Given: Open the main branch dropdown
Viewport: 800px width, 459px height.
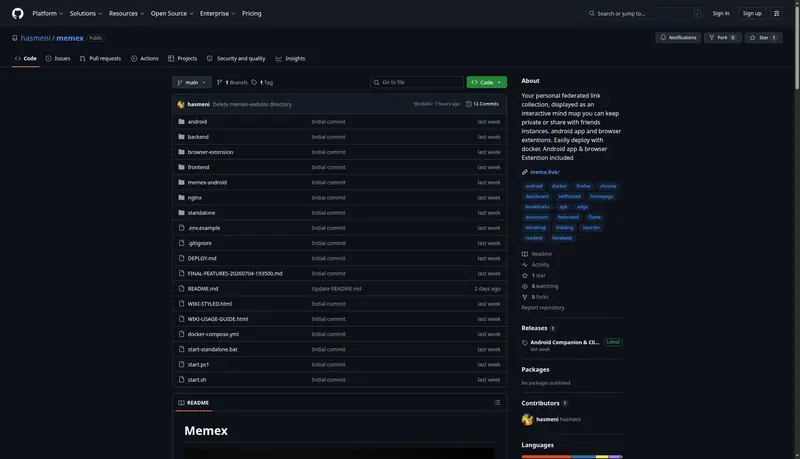Looking at the screenshot, I should coord(192,82).
